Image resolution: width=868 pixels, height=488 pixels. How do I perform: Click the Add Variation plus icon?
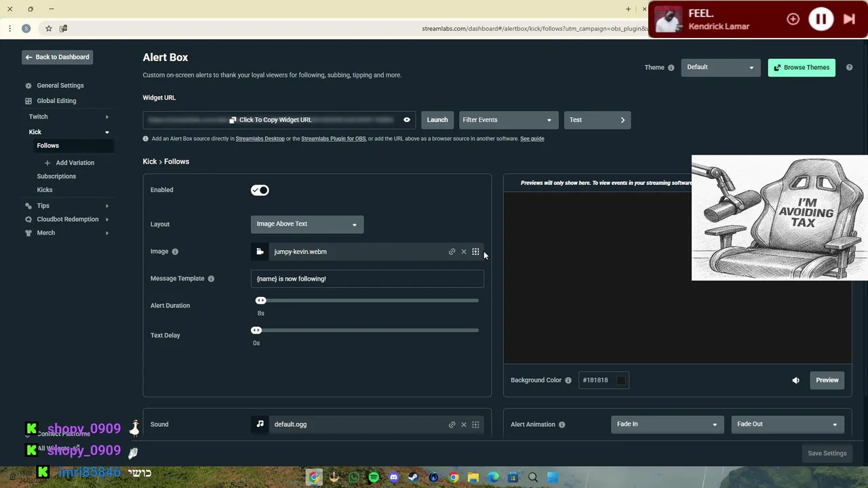point(47,163)
